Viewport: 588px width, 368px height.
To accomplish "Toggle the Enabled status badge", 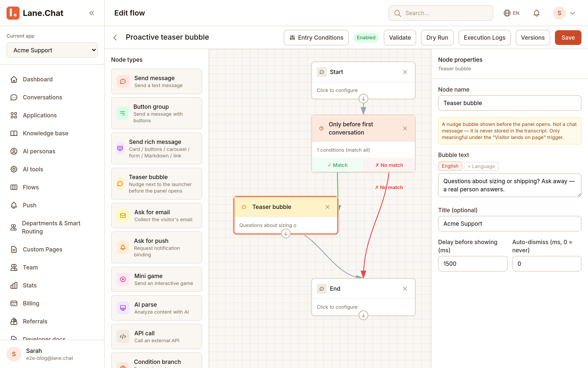I will [366, 37].
